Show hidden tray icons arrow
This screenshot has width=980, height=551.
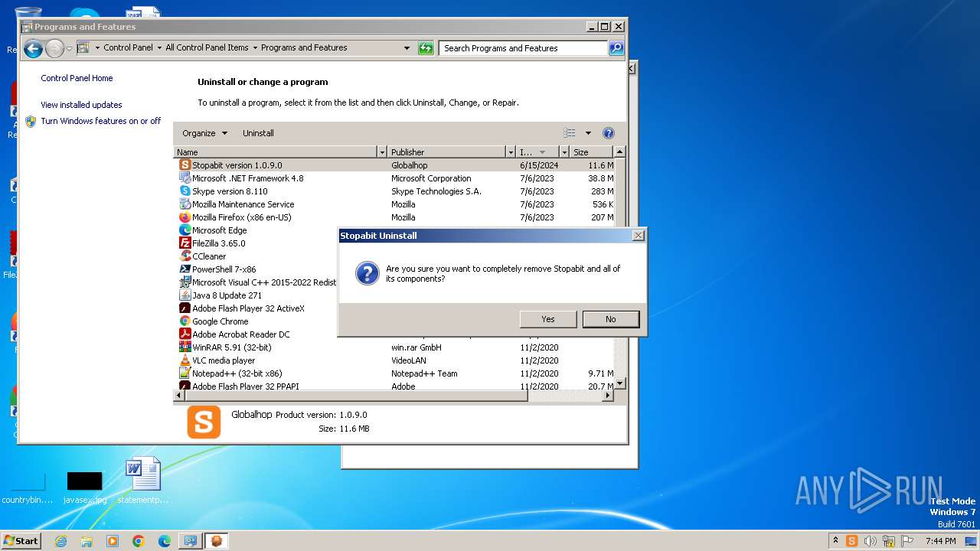pos(835,541)
